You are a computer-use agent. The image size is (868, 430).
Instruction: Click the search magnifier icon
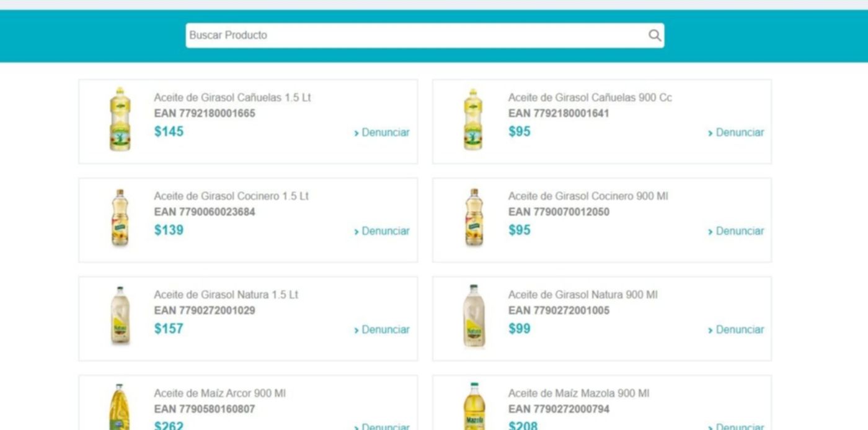point(654,35)
